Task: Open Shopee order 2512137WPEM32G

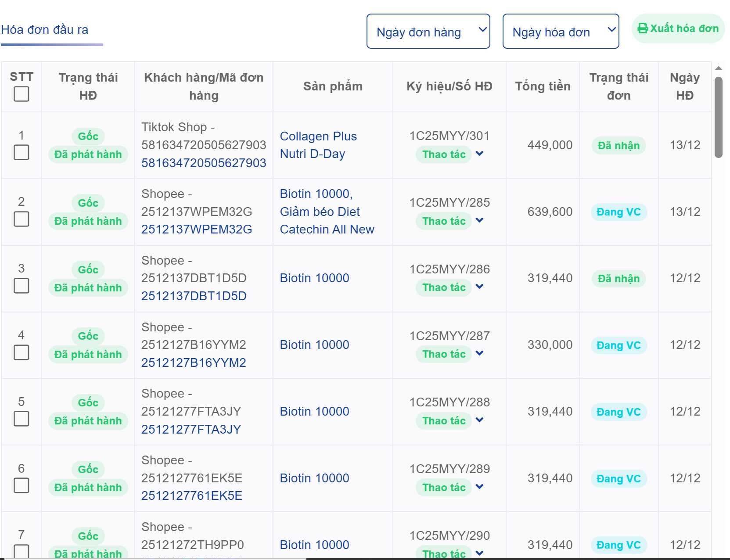Action: click(196, 229)
